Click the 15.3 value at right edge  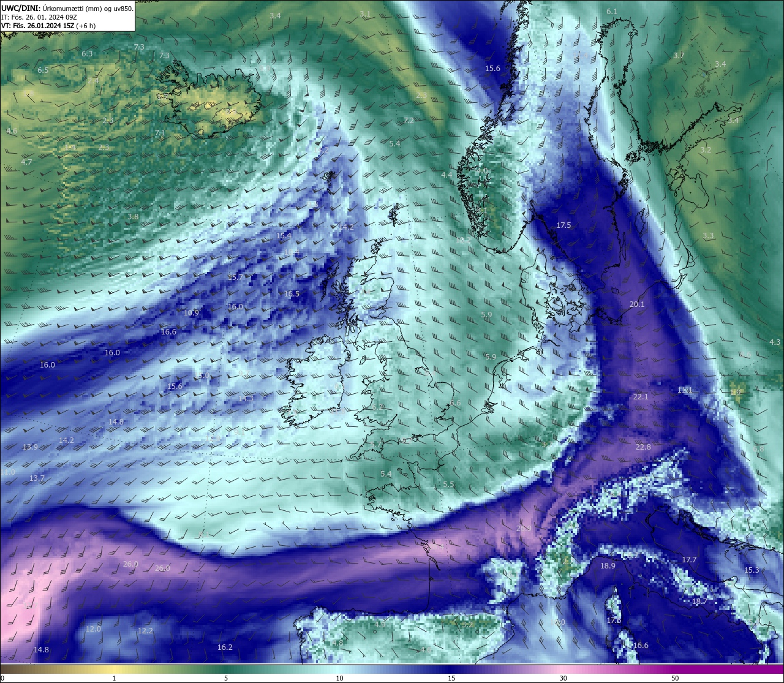pos(752,570)
